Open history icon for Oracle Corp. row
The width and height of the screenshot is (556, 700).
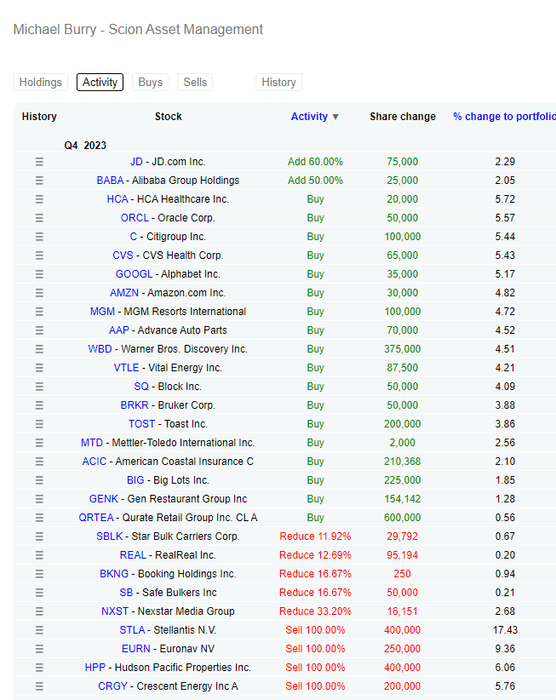click(x=39, y=218)
